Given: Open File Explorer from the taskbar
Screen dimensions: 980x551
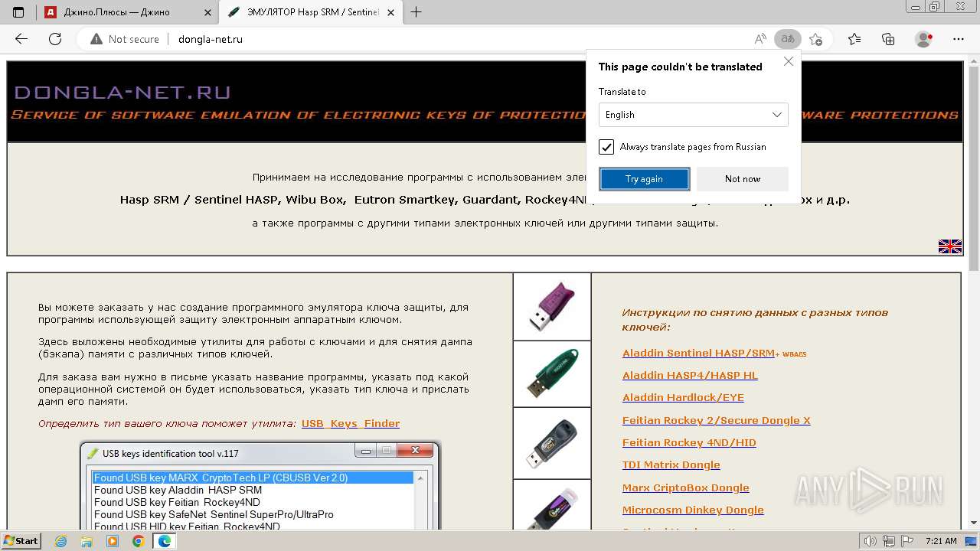Looking at the screenshot, I should 87,541.
